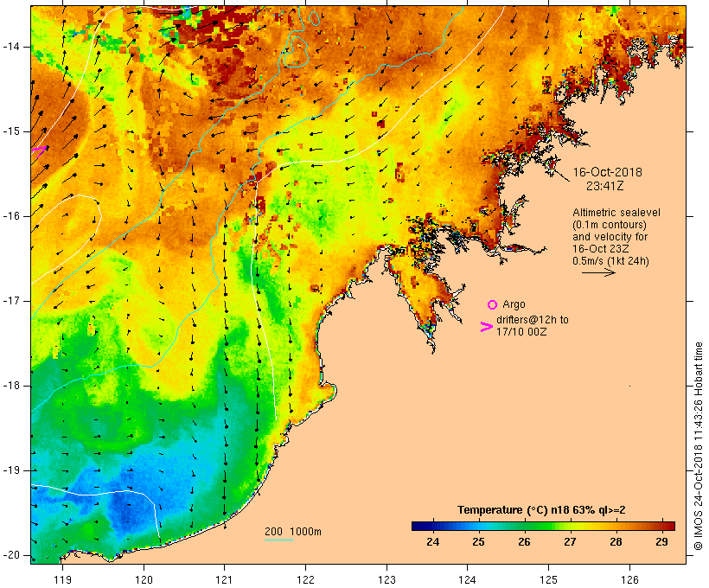Click the colorbar value 26

click(x=524, y=541)
